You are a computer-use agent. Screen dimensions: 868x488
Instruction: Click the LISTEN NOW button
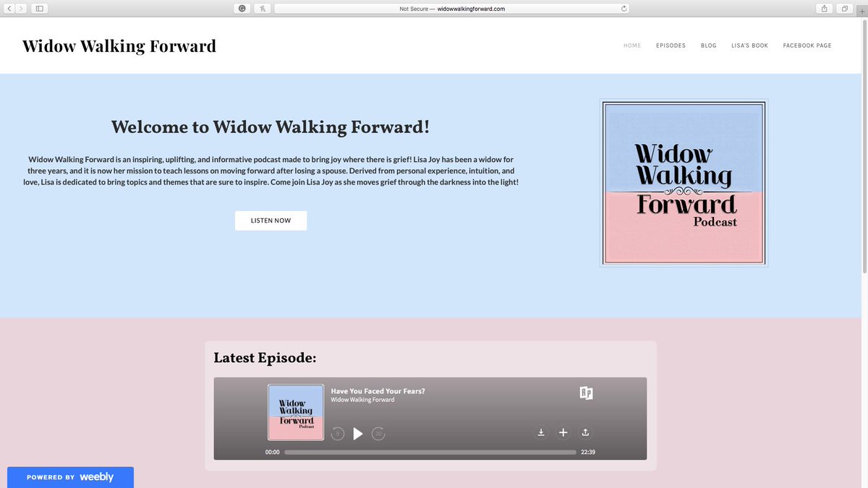click(x=271, y=220)
